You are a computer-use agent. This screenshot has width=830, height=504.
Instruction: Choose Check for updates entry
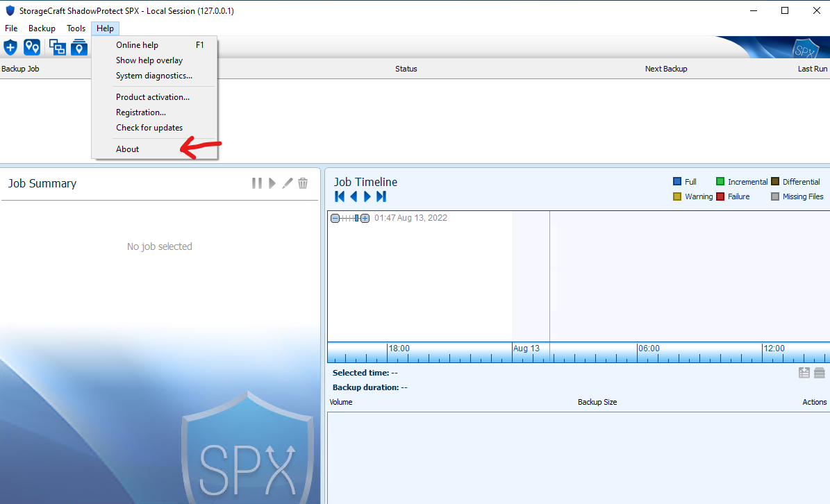point(149,127)
